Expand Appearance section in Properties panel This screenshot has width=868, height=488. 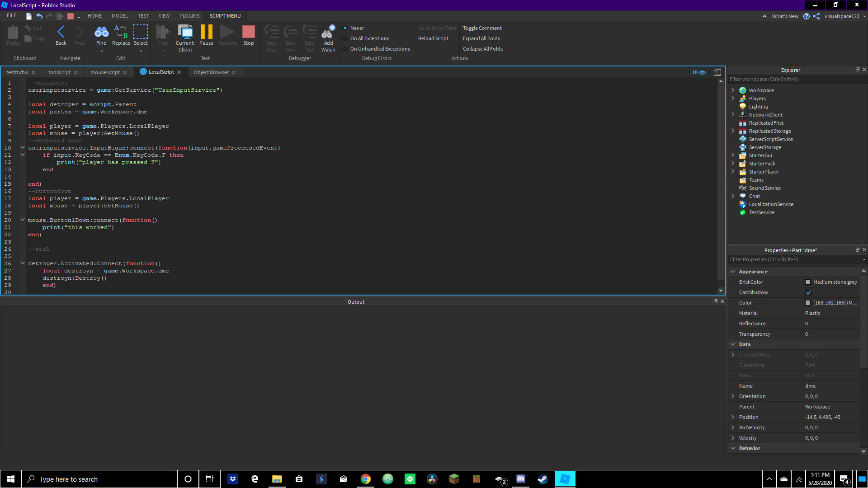point(753,271)
